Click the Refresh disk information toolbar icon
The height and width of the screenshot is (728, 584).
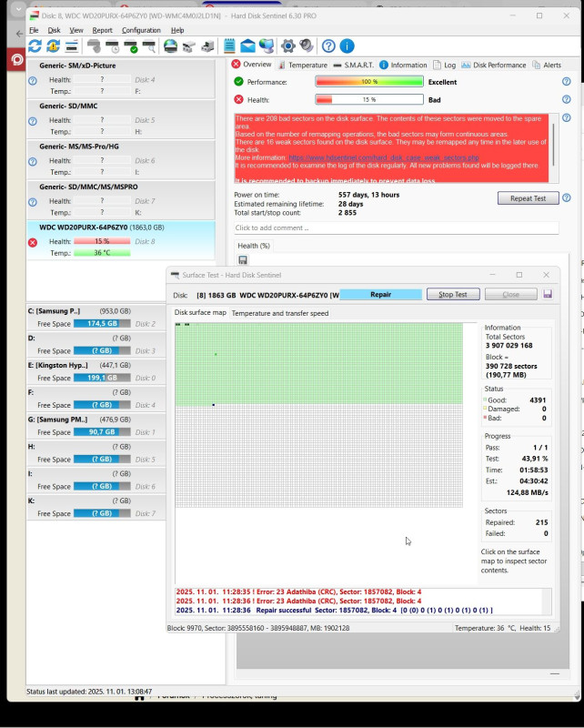click(35, 46)
